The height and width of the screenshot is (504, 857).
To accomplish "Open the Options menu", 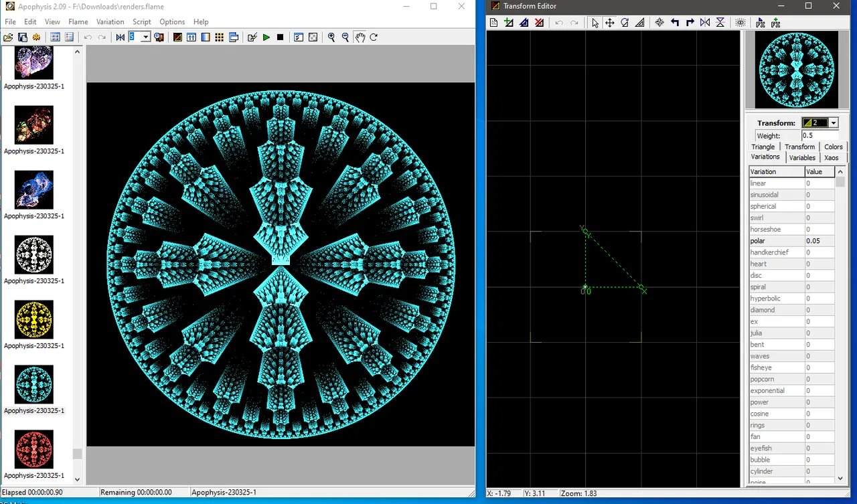I will [x=172, y=22].
